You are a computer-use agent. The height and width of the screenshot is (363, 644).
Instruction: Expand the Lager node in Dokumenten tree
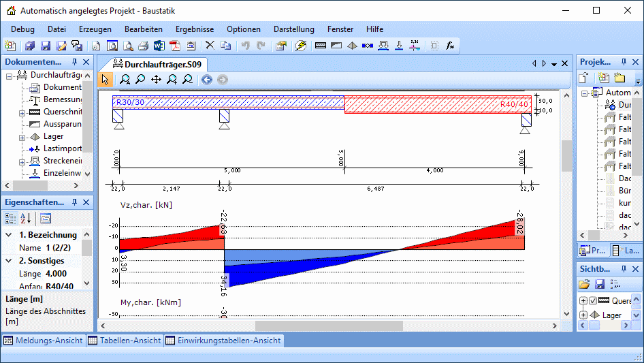(x=22, y=138)
